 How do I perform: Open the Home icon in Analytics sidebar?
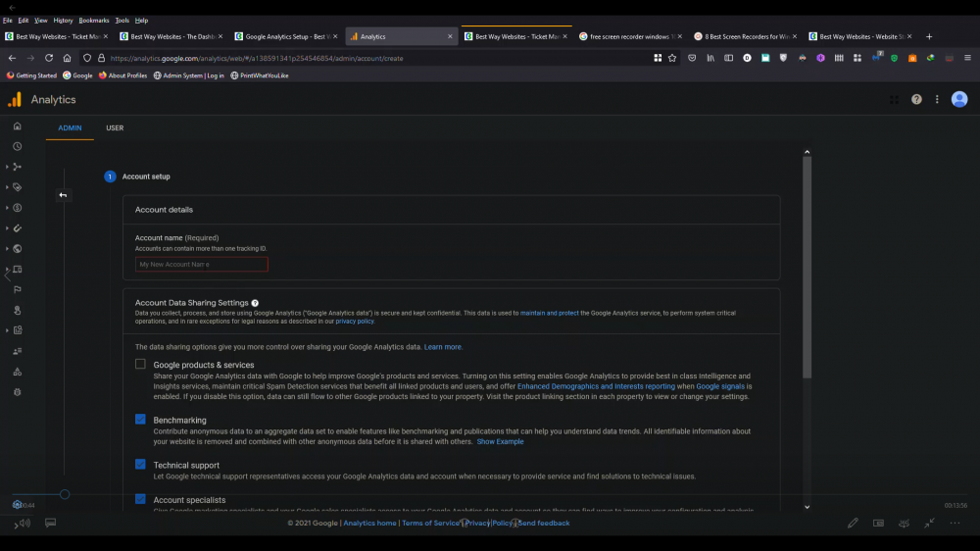(x=18, y=126)
